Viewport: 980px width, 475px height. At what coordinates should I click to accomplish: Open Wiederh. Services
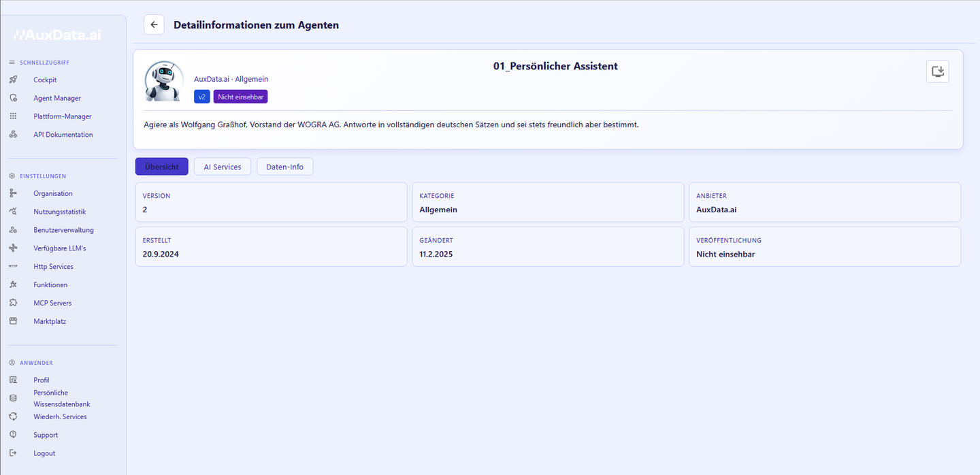[61, 416]
